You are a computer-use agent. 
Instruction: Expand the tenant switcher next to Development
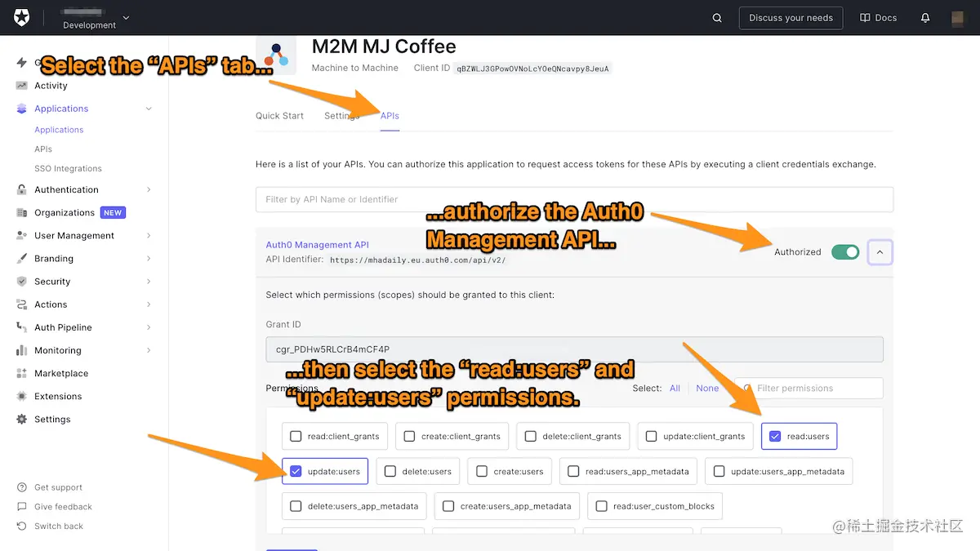click(x=125, y=18)
